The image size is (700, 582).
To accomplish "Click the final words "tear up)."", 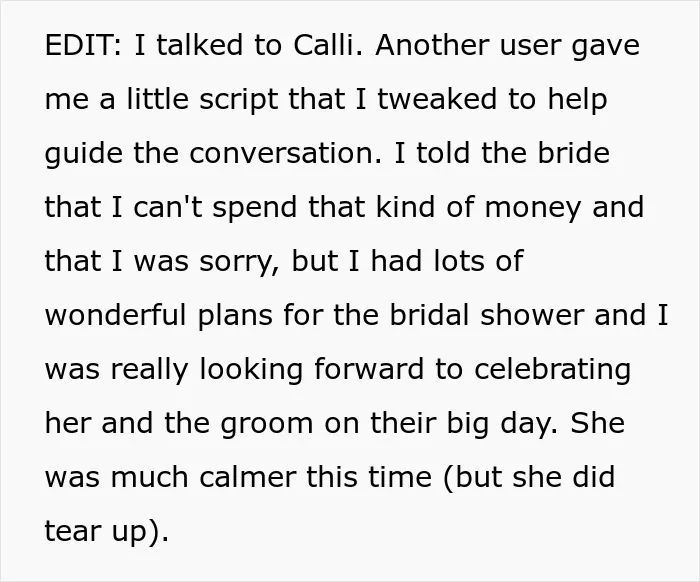I will tap(107, 533).
